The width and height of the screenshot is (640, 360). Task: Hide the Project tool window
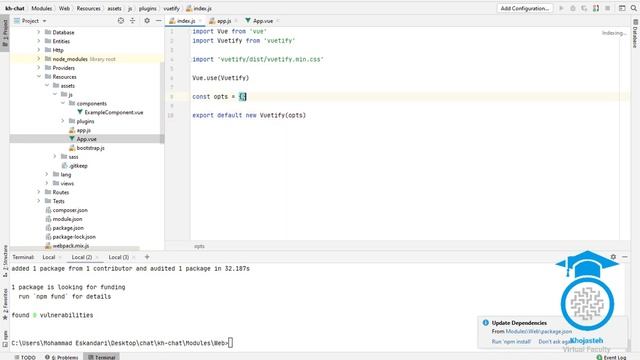[x=158, y=21]
